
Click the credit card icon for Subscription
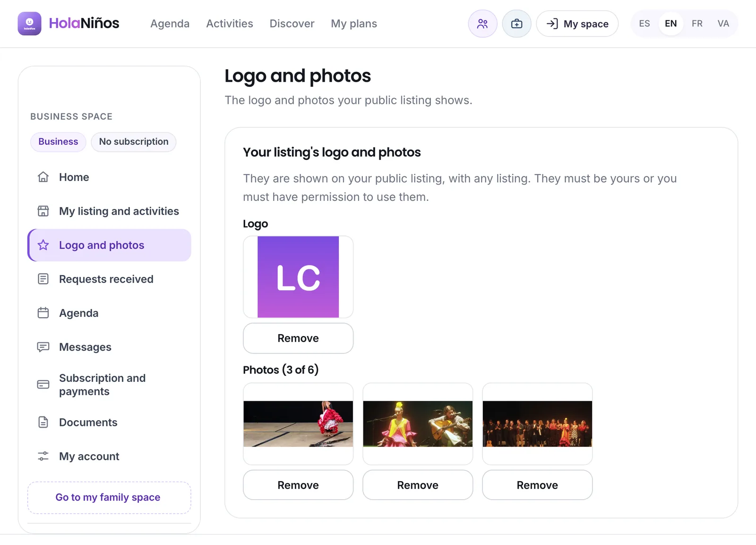(x=43, y=385)
